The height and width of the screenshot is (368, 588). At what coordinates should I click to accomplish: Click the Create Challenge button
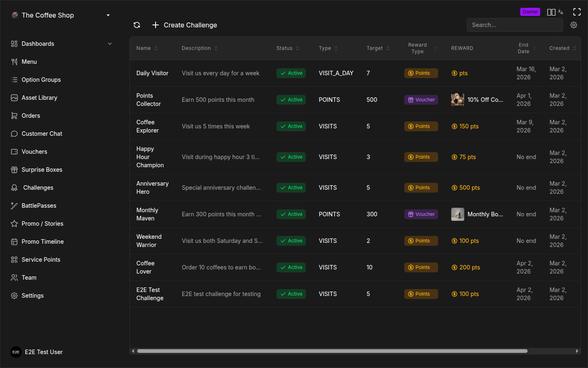point(185,25)
